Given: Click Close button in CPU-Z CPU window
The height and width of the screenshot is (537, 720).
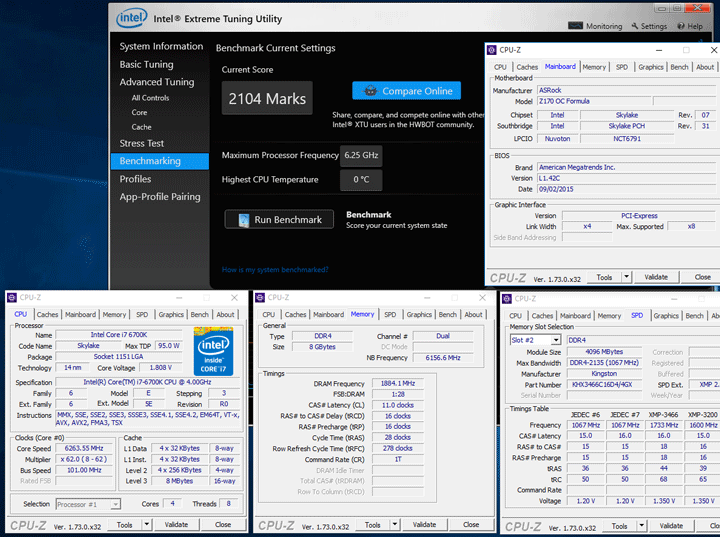Looking at the screenshot, I should pyautogui.click(x=223, y=524).
